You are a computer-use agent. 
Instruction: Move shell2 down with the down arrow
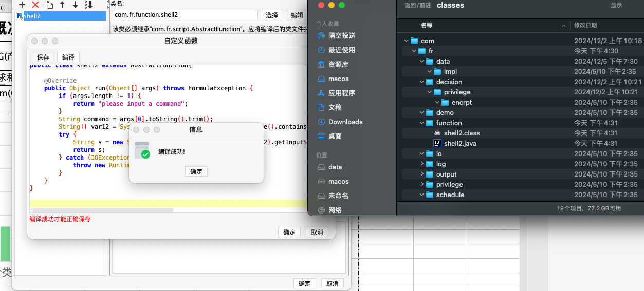click(76, 5)
